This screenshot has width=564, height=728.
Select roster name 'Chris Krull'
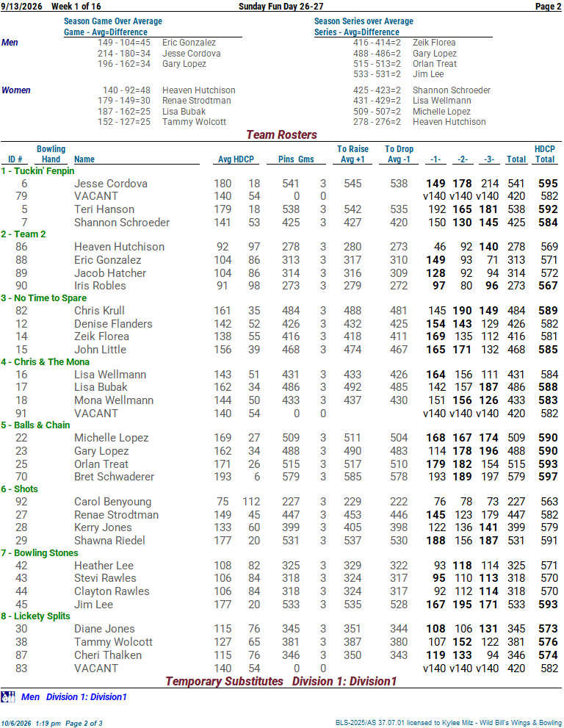[99, 311]
